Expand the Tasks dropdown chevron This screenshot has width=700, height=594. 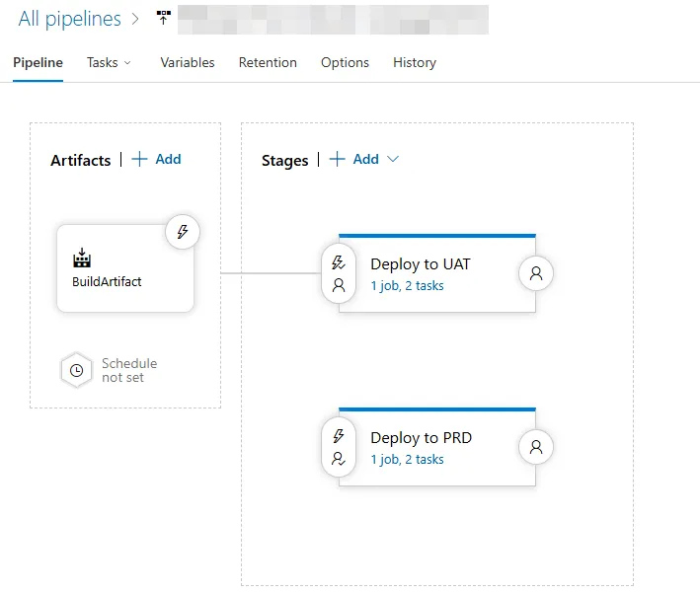click(127, 63)
